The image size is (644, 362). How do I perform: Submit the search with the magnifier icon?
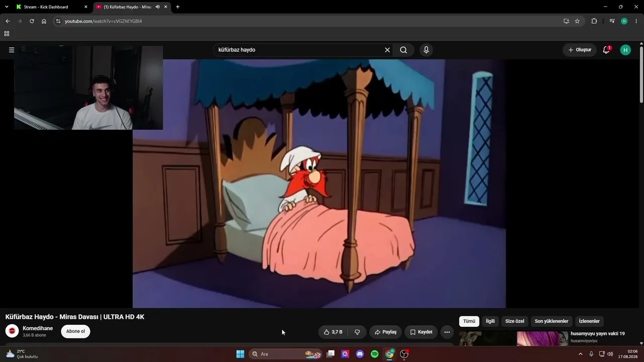pyautogui.click(x=404, y=50)
